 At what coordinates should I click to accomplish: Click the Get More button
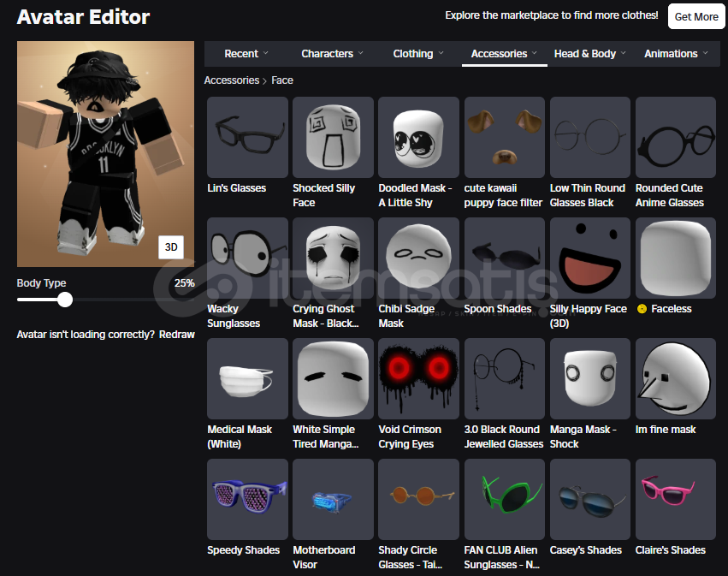695,16
